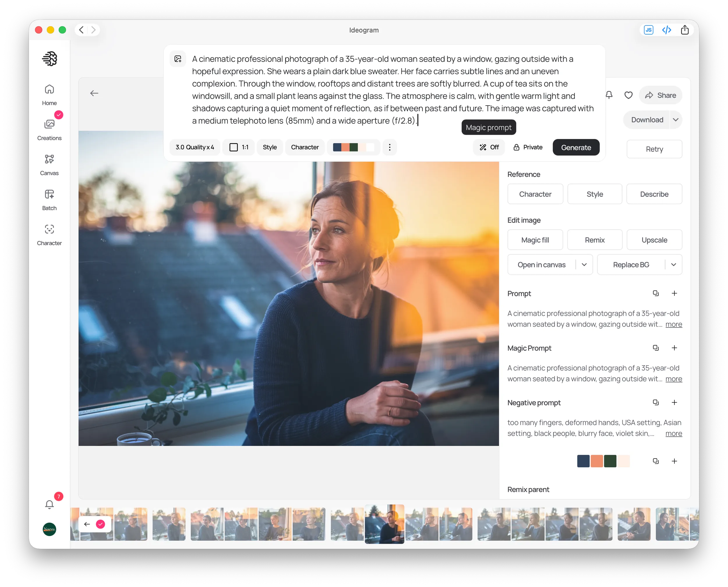Select the Describe reference option
Image resolution: width=728 pixels, height=587 pixels.
pos(654,194)
